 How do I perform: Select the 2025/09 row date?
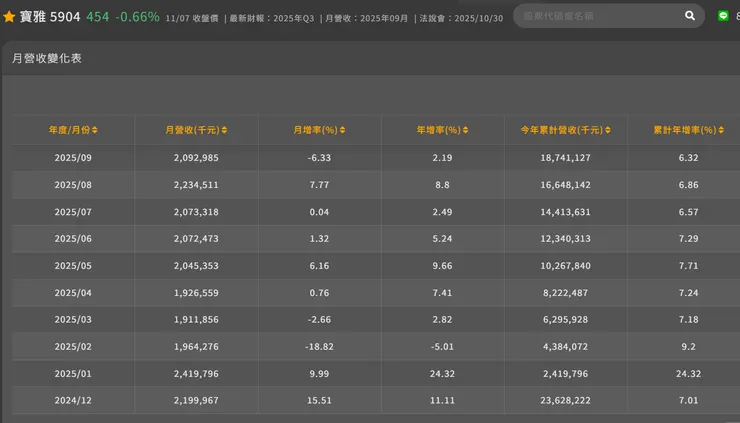tap(73, 158)
